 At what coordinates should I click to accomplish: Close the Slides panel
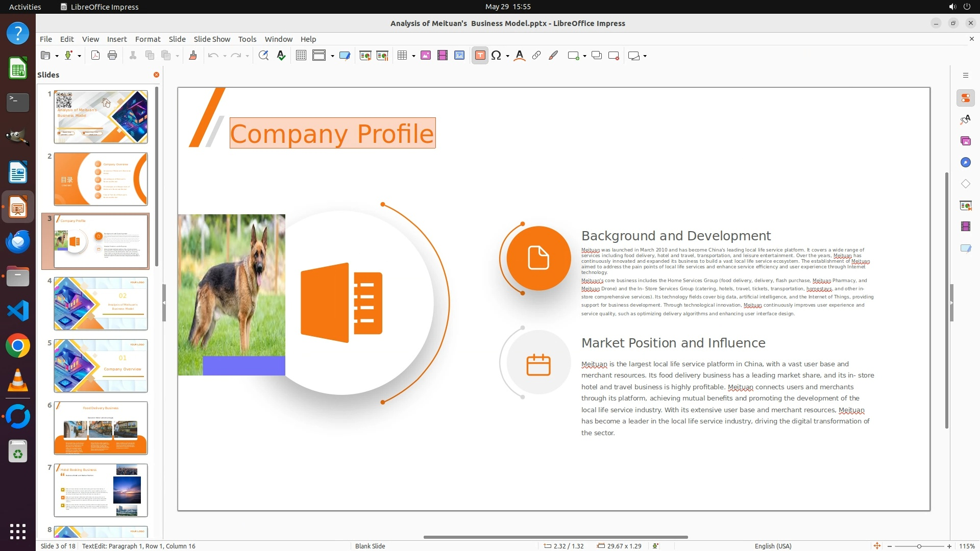tap(156, 74)
